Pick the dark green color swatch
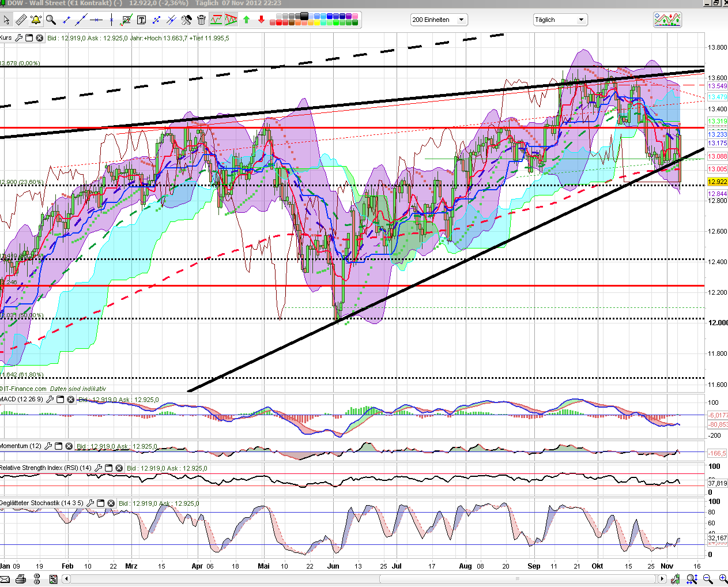This screenshot has height=587, width=728. [355, 23]
